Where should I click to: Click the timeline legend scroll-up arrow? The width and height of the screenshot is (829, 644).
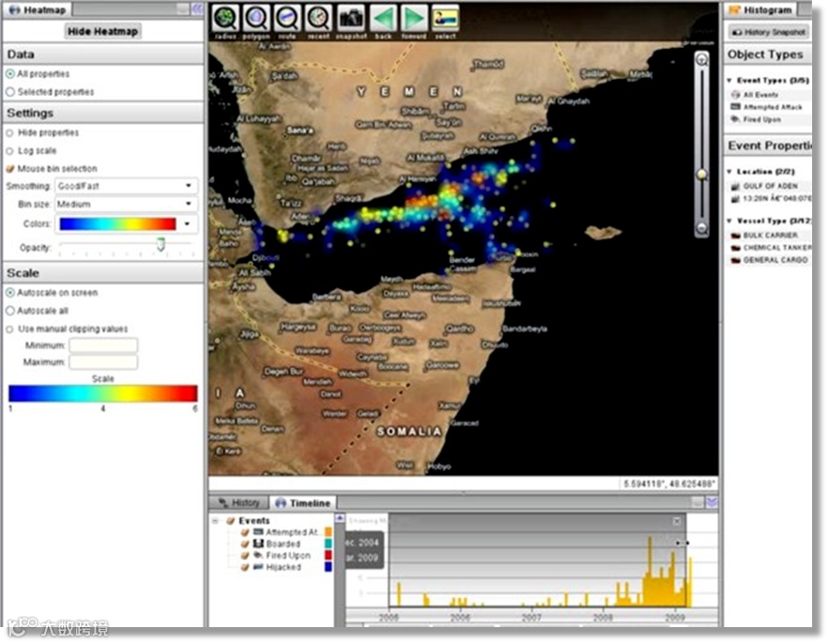click(340, 519)
